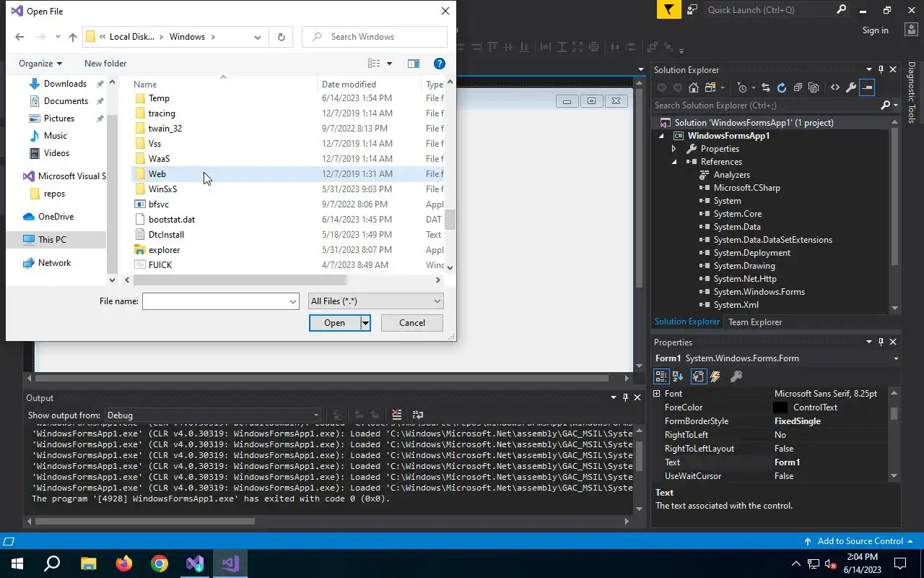Click the Windows Start button

17,564
